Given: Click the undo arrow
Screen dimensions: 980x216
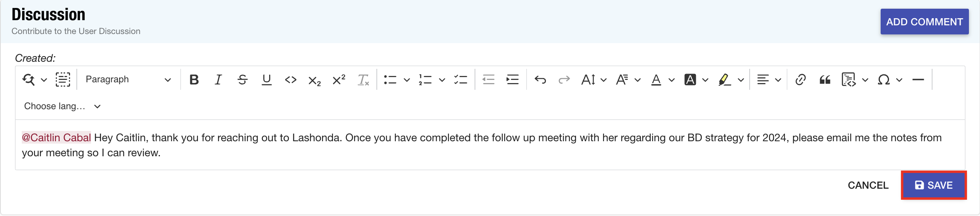Looking at the screenshot, I should click(x=540, y=80).
